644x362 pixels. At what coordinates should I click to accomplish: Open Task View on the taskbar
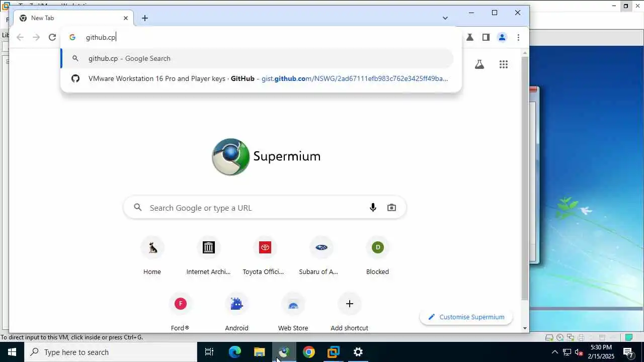click(209, 352)
